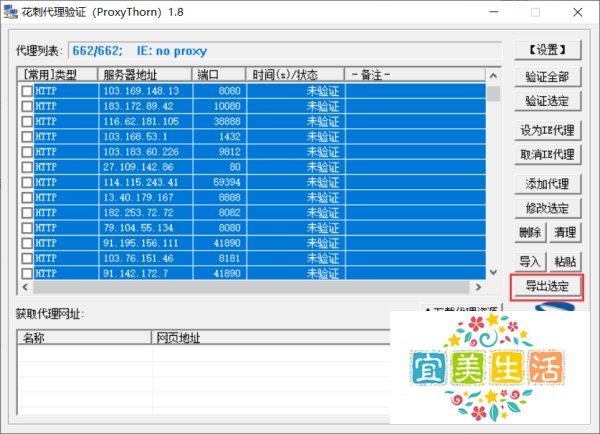Image resolution: width=600 pixels, height=434 pixels.
Task: Click 修改选定 button
Action: coord(548,208)
